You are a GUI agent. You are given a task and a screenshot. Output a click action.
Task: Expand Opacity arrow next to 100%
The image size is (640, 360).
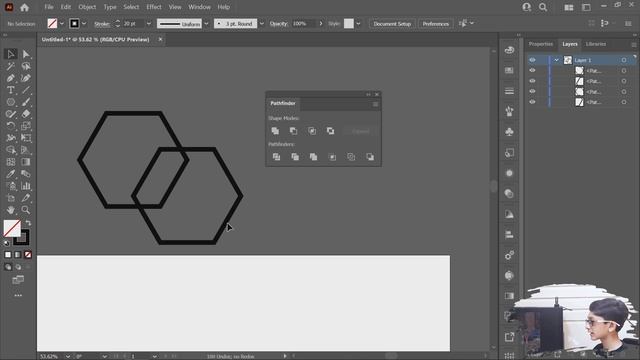321,24
